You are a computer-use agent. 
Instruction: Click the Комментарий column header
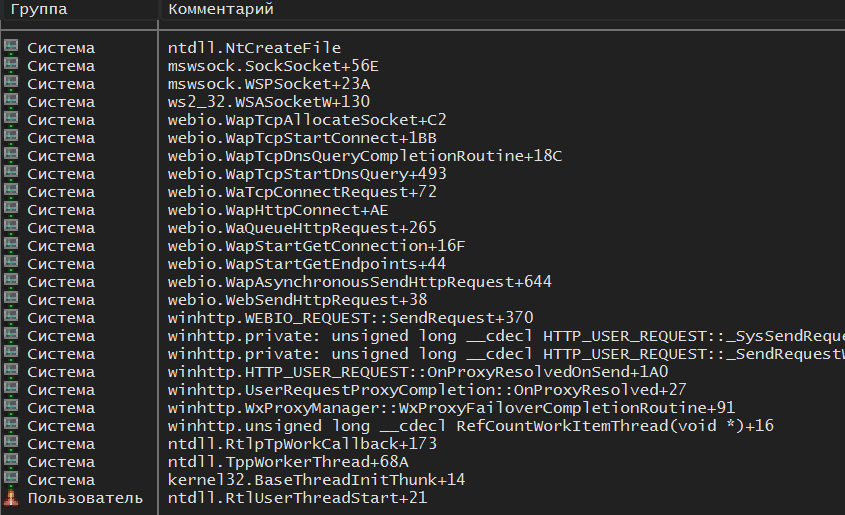click(220, 9)
